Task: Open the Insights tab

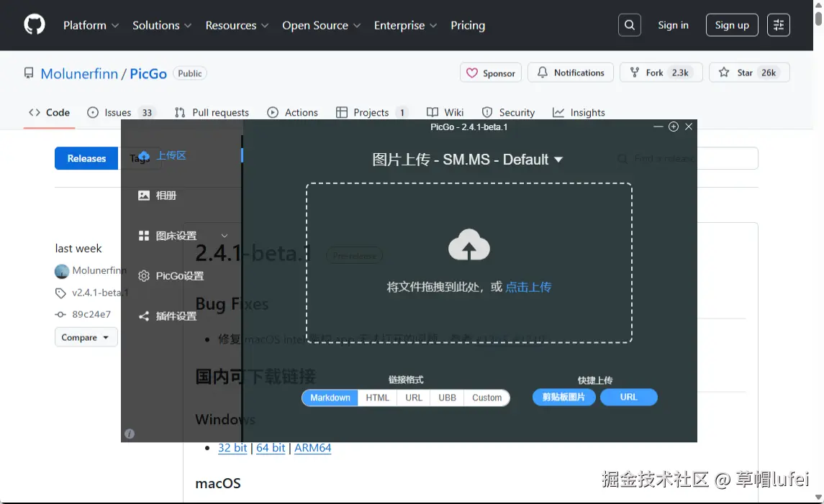Action: pos(579,112)
